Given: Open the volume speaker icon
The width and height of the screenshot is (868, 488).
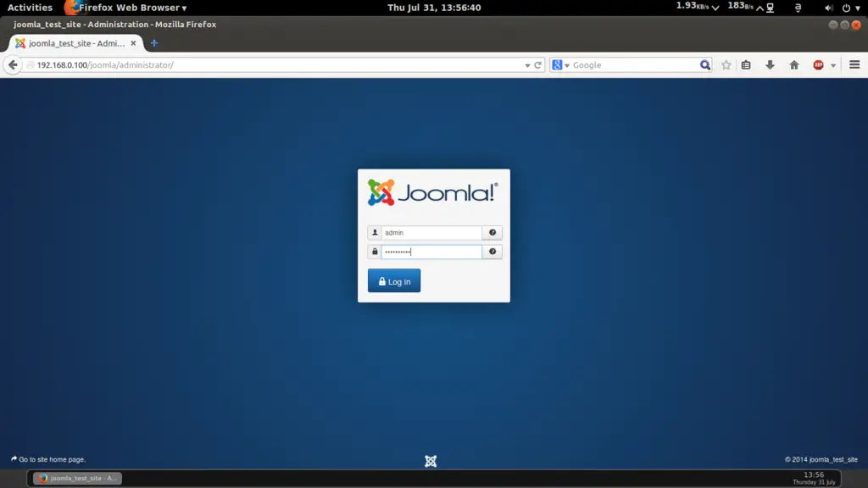Looking at the screenshot, I should tap(829, 8).
